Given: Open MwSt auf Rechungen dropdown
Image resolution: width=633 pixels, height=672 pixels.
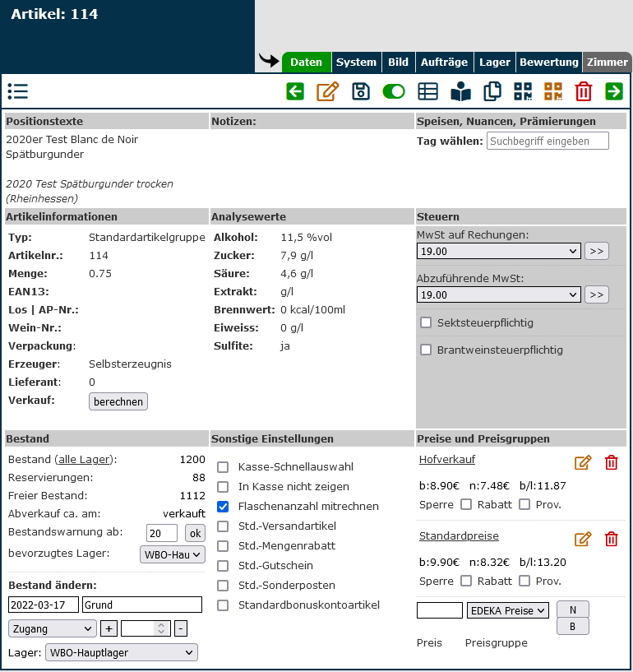Looking at the screenshot, I should (x=498, y=251).
